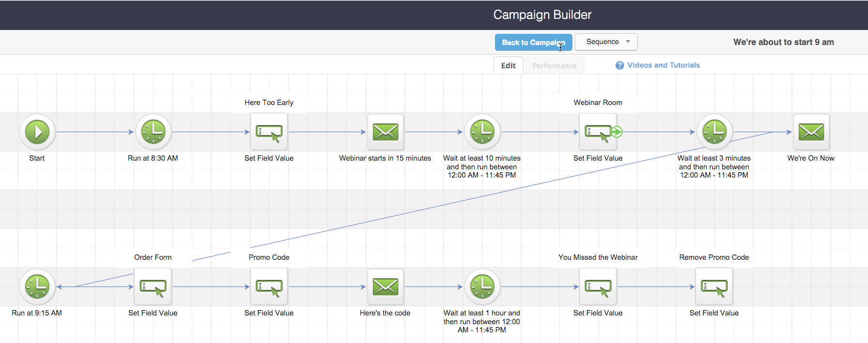The width and height of the screenshot is (868, 343).
Task: Open the Promo Code field value node
Action: pos(269,287)
